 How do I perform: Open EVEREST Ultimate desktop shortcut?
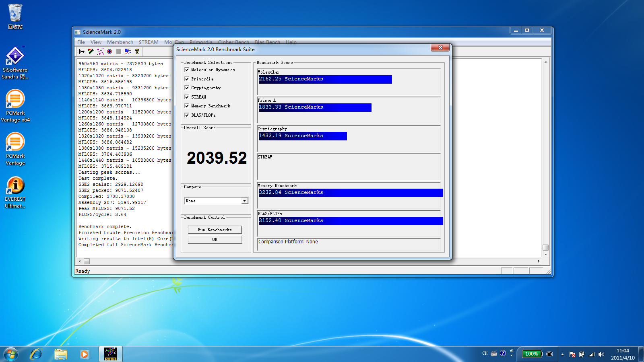15,192
